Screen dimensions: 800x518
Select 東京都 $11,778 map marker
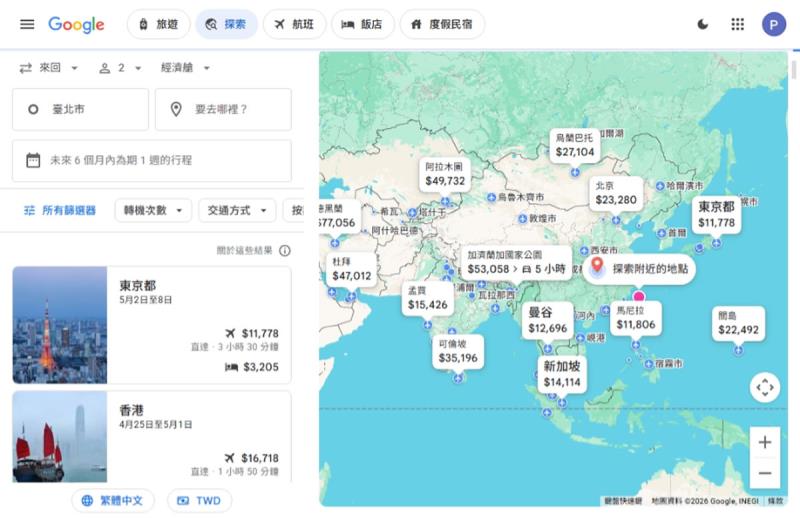pyautogui.click(x=716, y=215)
